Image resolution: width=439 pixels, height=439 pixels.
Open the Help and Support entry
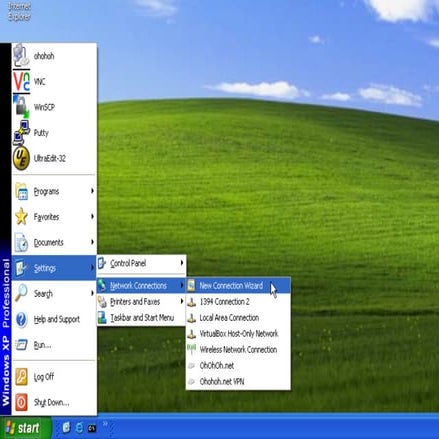pyautogui.click(x=54, y=319)
